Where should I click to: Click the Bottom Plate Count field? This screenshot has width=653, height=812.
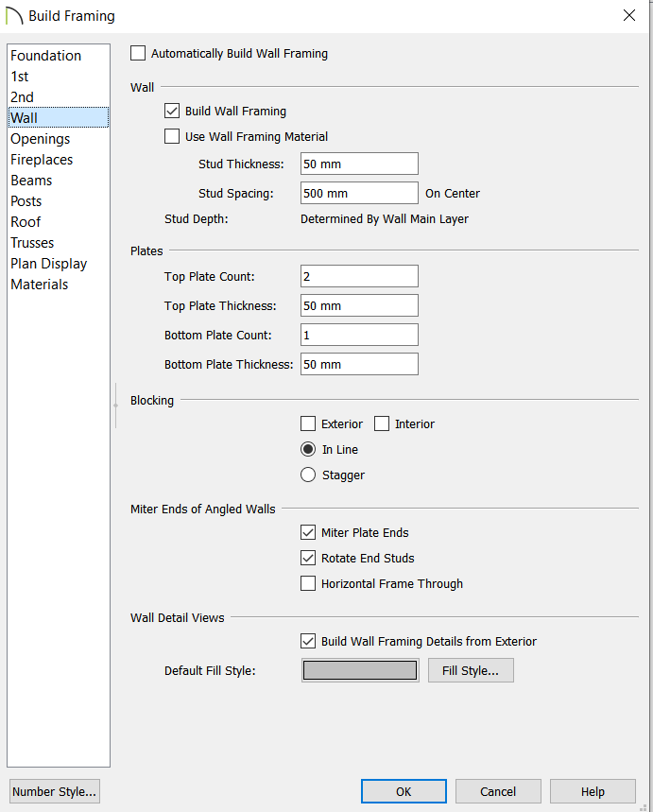coord(359,335)
